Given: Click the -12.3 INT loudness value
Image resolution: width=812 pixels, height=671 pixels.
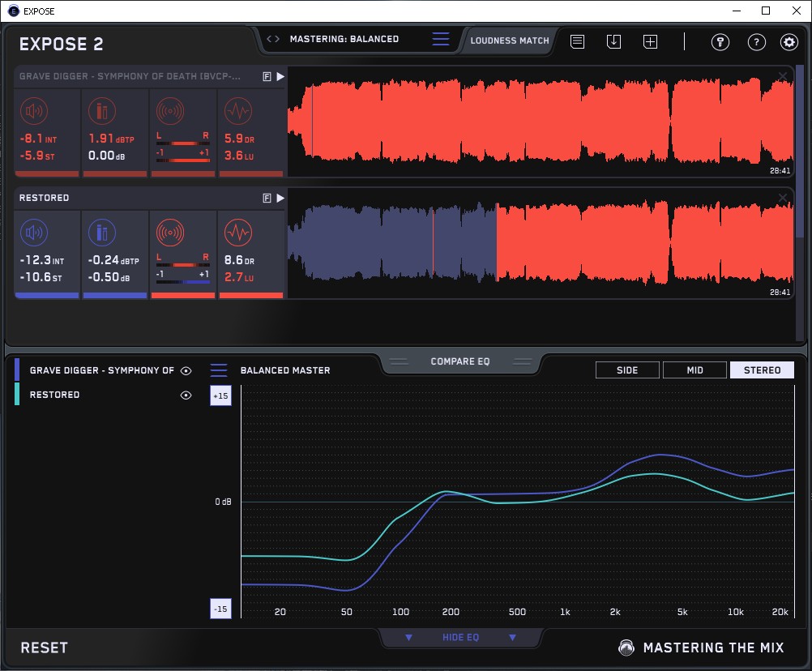Looking at the screenshot, I should point(42,260).
